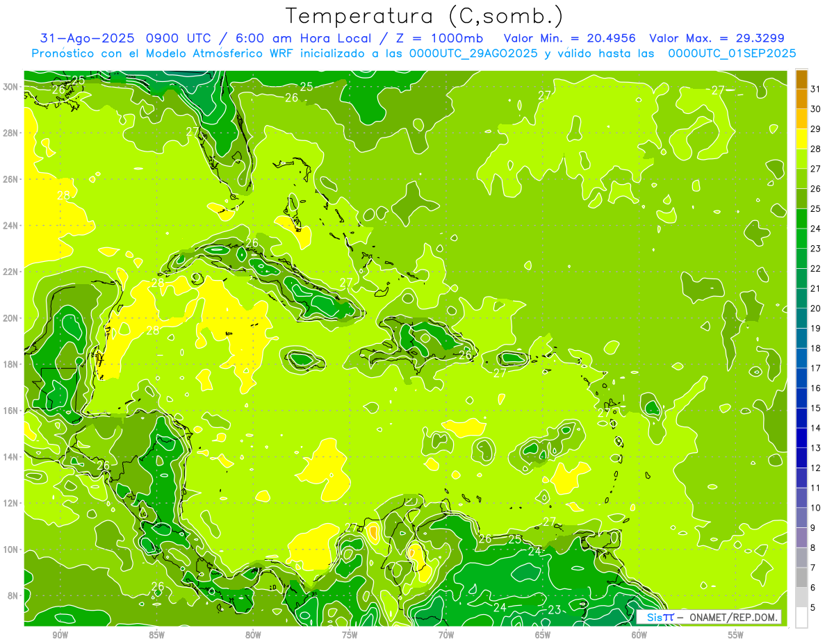Screen dimensions: 834x644
Task: Click latitude axis label '24N'
Action: coord(10,225)
